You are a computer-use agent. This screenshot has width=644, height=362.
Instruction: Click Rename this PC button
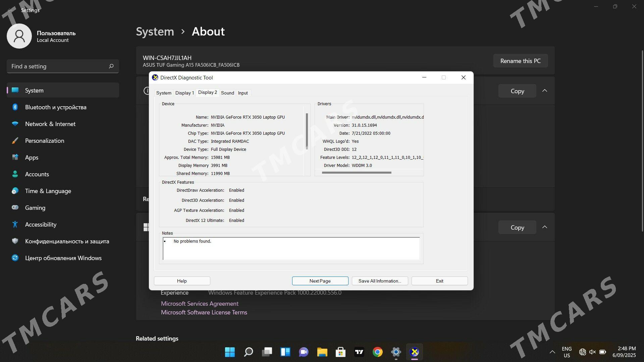coord(521,61)
